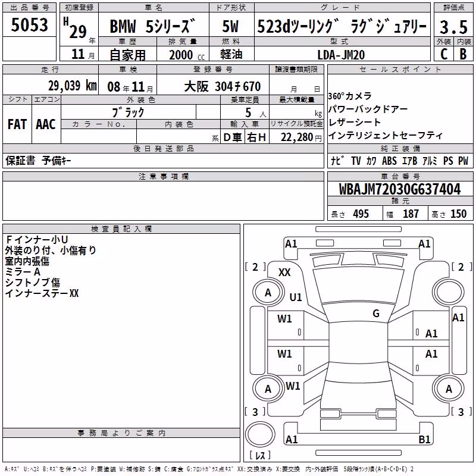Click the height value 150
The height and width of the screenshot is (476, 476).
click(458, 214)
